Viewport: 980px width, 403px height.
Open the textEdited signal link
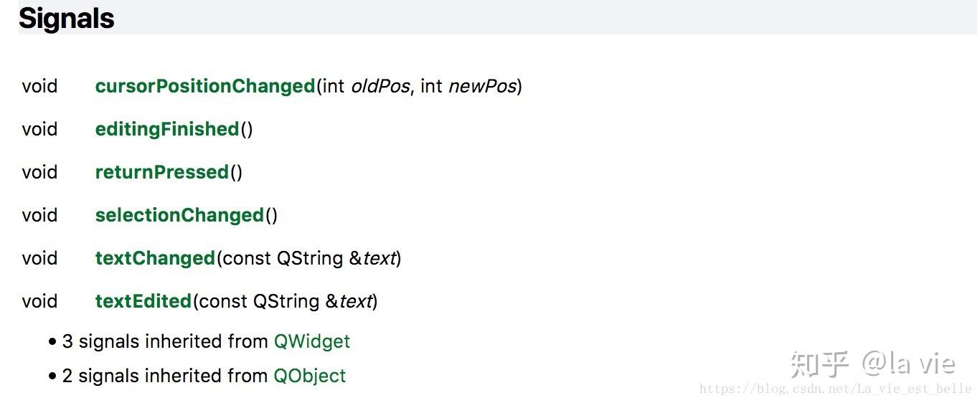tap(143, 302)
